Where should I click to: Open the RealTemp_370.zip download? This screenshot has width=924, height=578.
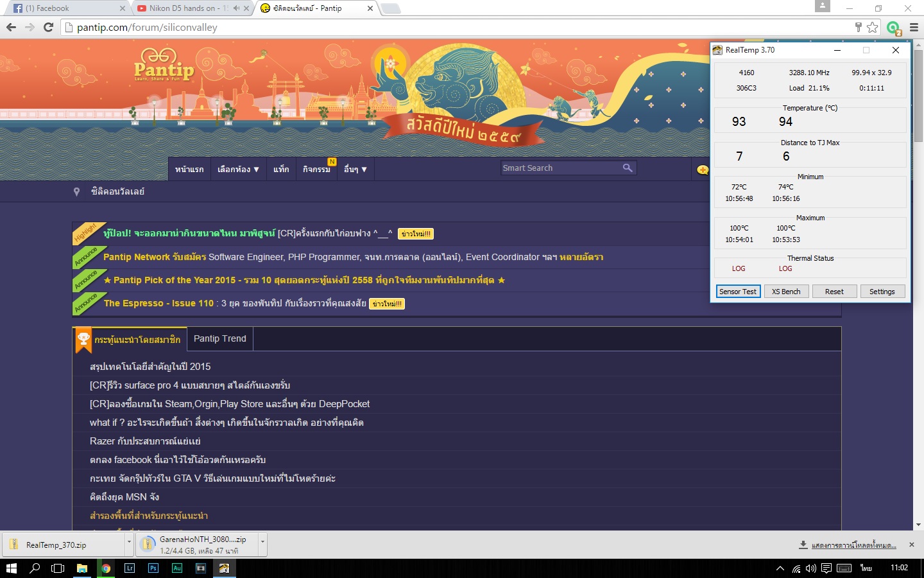(x=64, y=545)
